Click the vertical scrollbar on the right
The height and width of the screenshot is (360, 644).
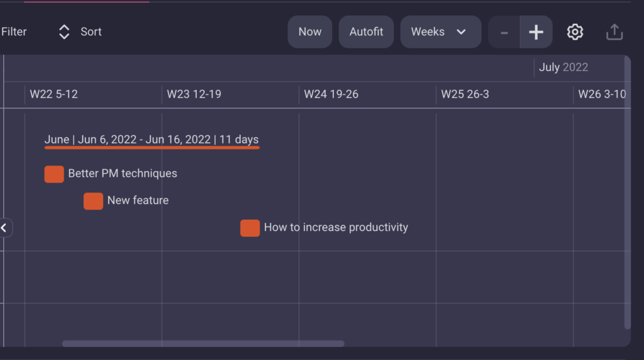coord(627,193)
